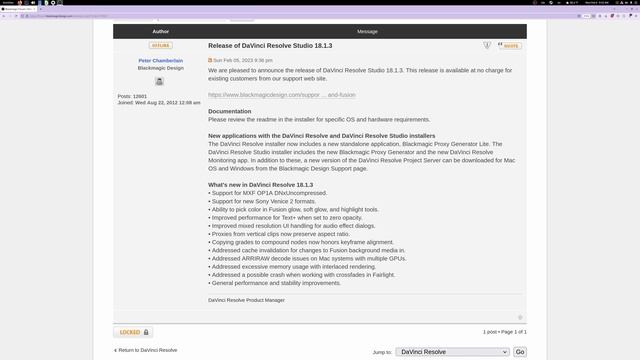Reload the current page
Image resolution: width=640 pixels, height=360 pixels.
[16, 16]
